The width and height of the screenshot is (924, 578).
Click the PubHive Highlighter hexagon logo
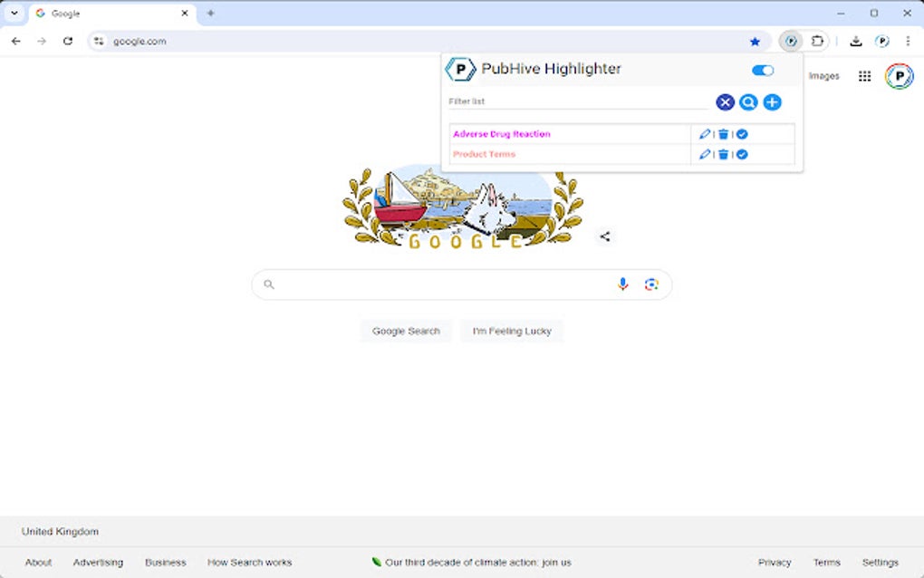pos(462,68)
